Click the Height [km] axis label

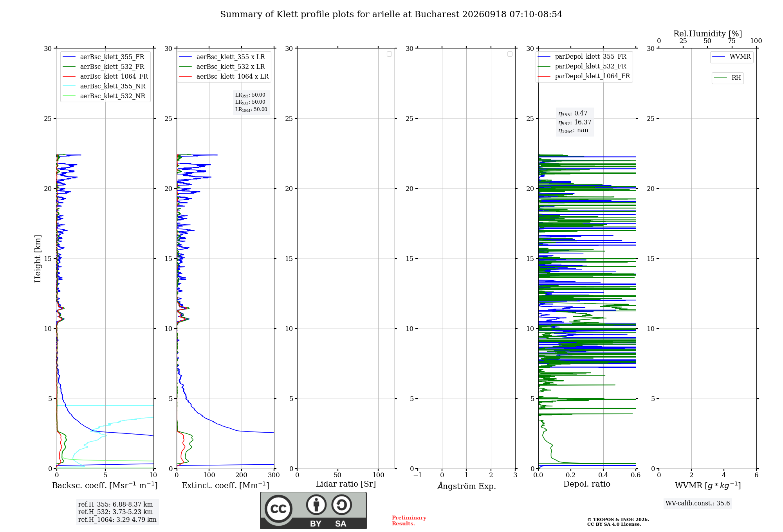click(38, 259)
